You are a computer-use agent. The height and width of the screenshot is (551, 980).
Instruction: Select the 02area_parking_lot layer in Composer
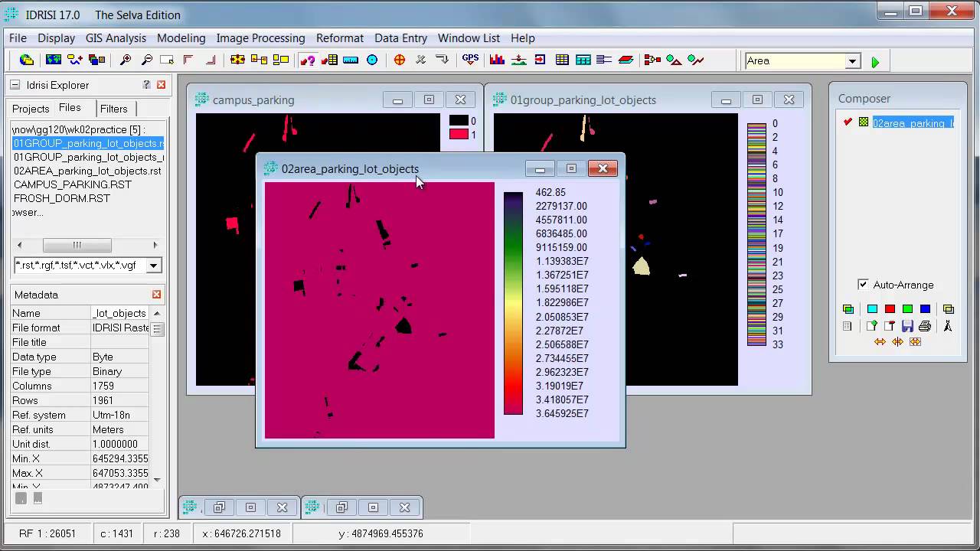point(913,122)
